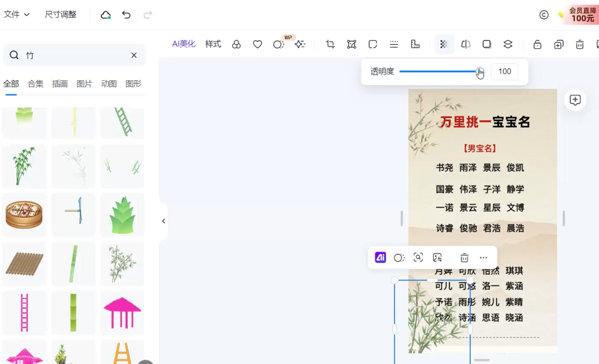
Task: Click the name 晨浩 on canvas
Action: tap(515, 228)
